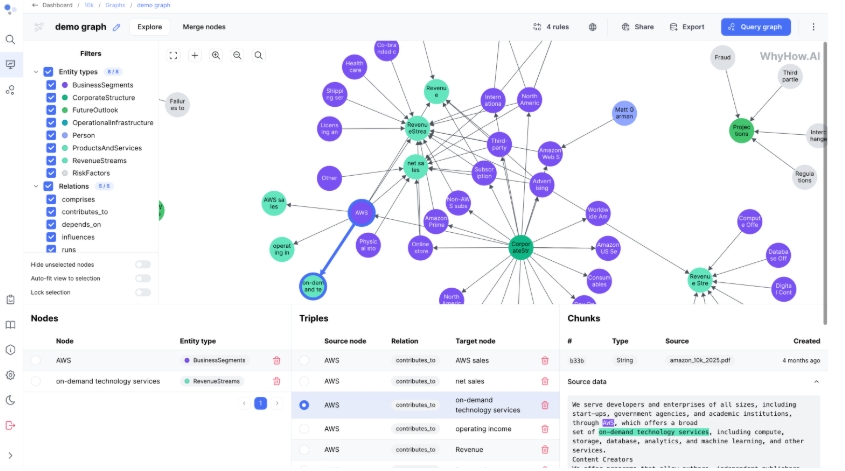The height and width of the screenshot is (471, 845).
Task: Switch to the Merge nodes tab
Action: pyautogui.click(x=203, y=27)
